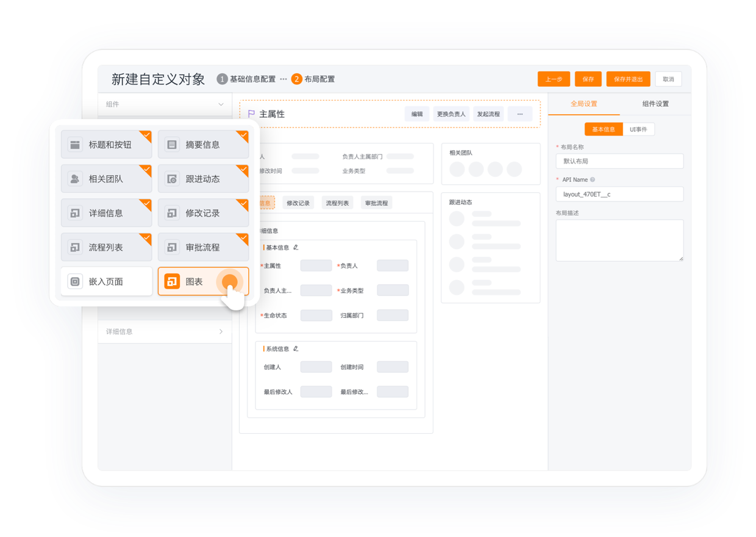Viewport: 756px width, 537px height.
Task: Click the 摘要信息 summary icon
Action: 172,145
